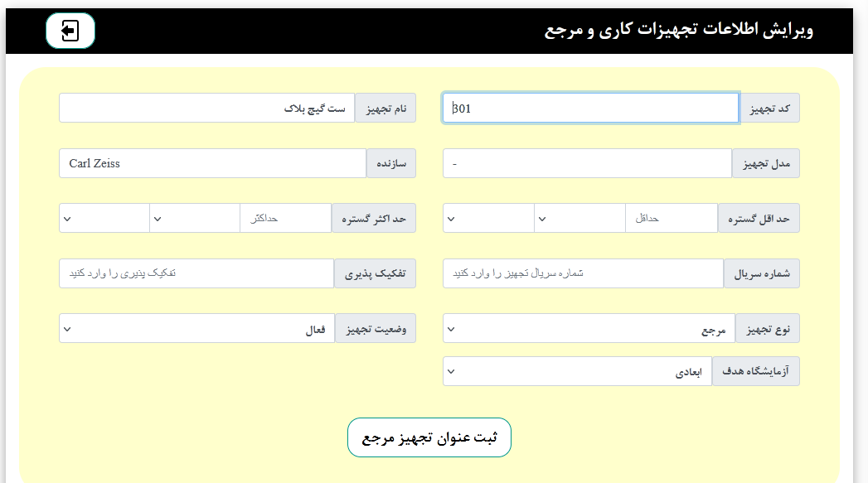The height and width of the screenshot is (483, 868).
Task: Click the وضعیت تجهیز label
Action: click(x=376, y=328)
